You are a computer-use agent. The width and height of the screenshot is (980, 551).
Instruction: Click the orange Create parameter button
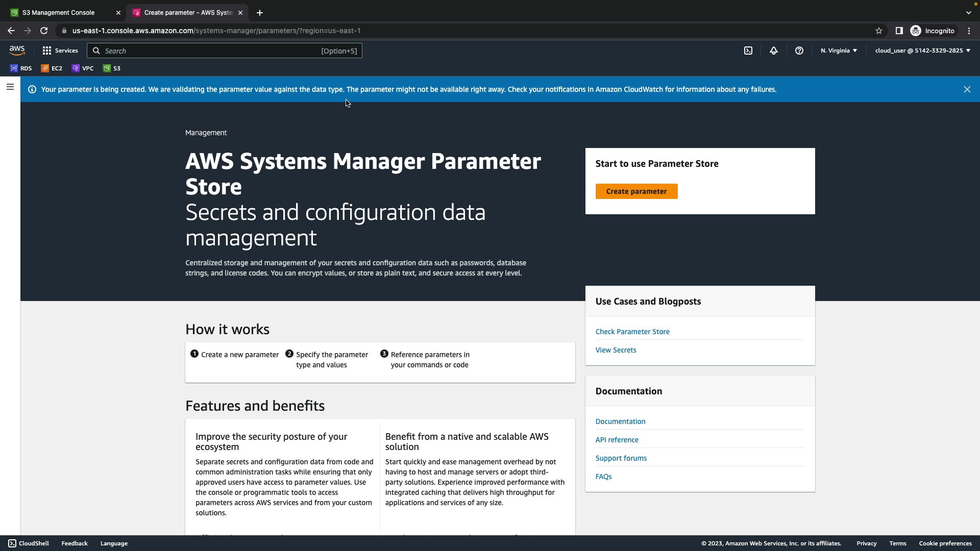tap(636, 191)
